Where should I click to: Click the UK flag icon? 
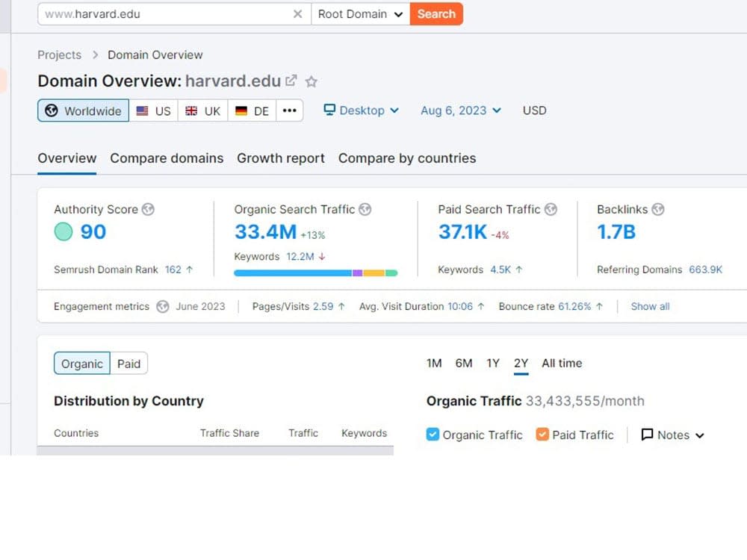click(x=191, y=111)
